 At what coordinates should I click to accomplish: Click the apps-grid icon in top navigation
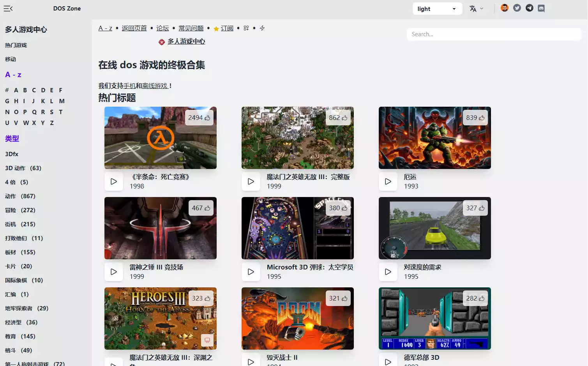246,28
